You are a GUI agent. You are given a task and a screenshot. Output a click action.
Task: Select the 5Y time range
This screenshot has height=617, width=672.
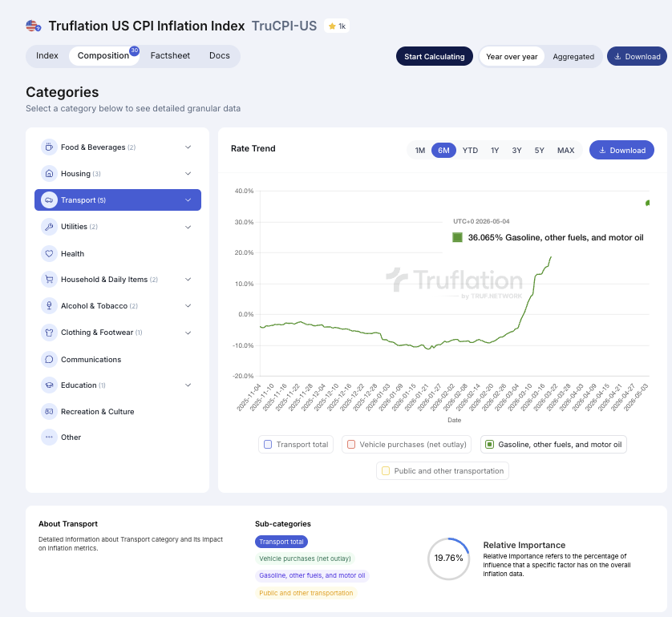coord(539,151)
